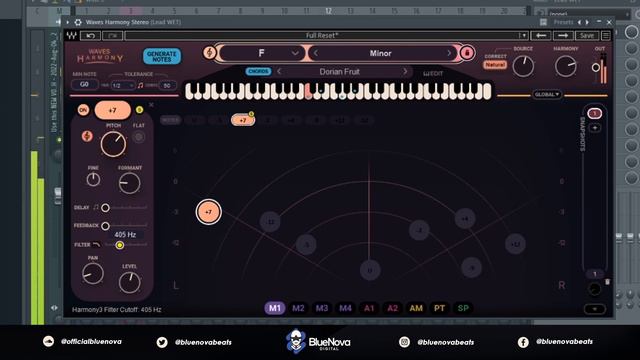Click the Save preset button
The height and width of the screenshot is (360, 640).
click(587, 36)
